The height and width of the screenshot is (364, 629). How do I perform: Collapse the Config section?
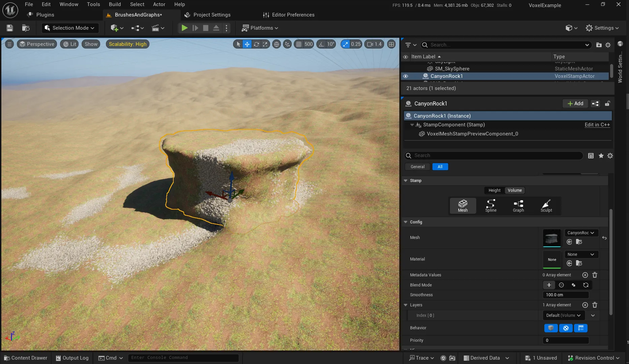click(x=405, y=222)
